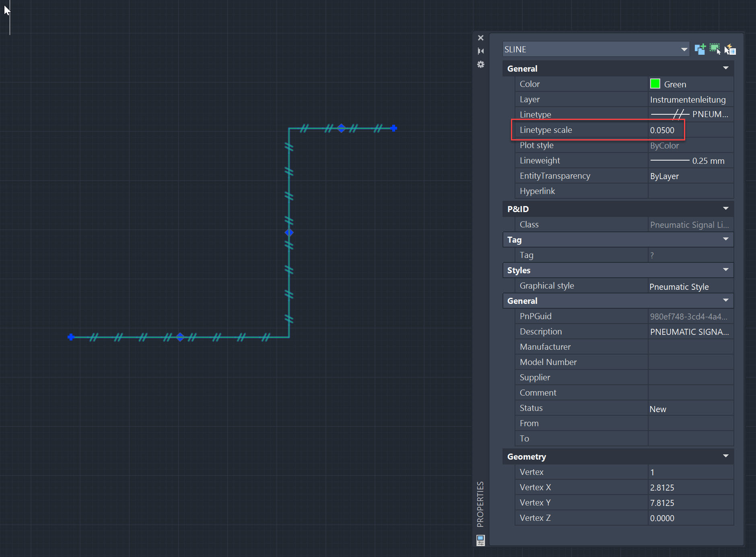Image resolution: width=756 pixels, height=557 pixels.
Task: Edit the Linetype scale value 0.0500
Action: coord(663,130)
